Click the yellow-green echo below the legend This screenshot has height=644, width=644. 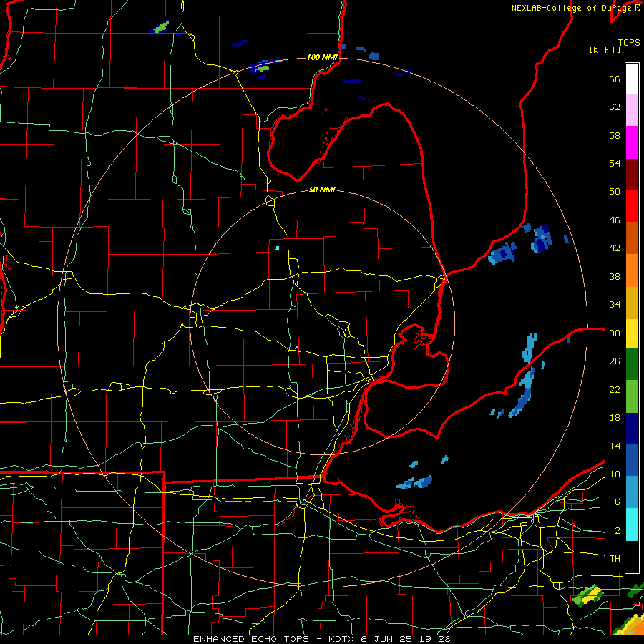587,596
